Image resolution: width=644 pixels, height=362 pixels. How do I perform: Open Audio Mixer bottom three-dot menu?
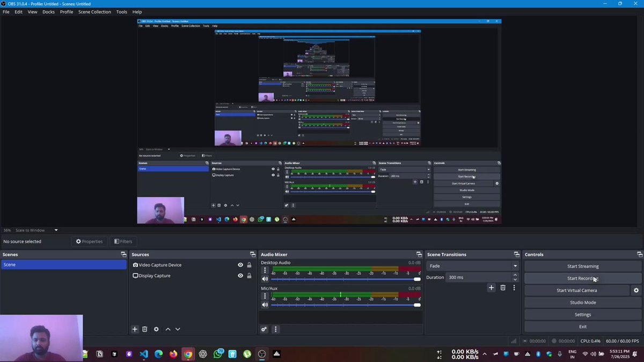[276, 329]
